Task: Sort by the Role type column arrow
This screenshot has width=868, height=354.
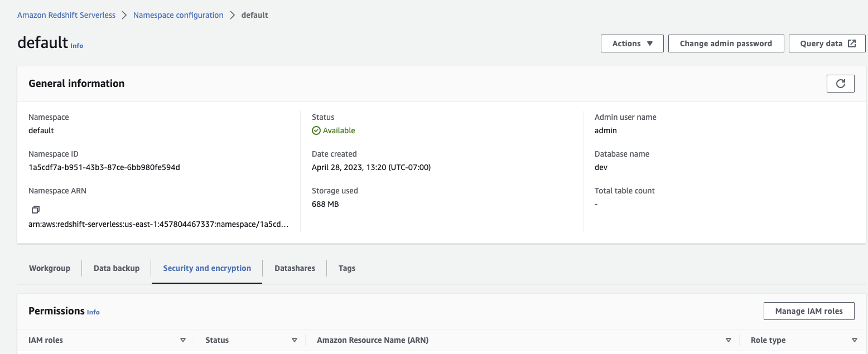Action: coord(855,340)
